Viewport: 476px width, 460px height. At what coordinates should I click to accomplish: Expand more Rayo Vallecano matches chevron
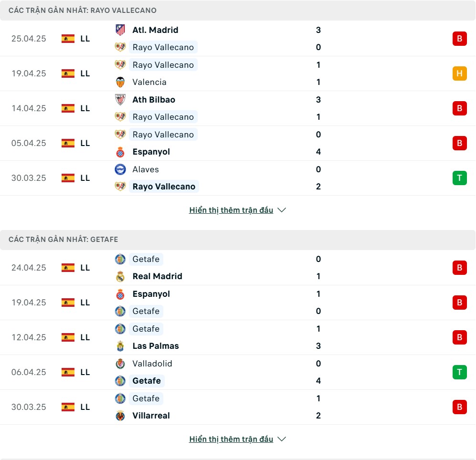point(282,210)
